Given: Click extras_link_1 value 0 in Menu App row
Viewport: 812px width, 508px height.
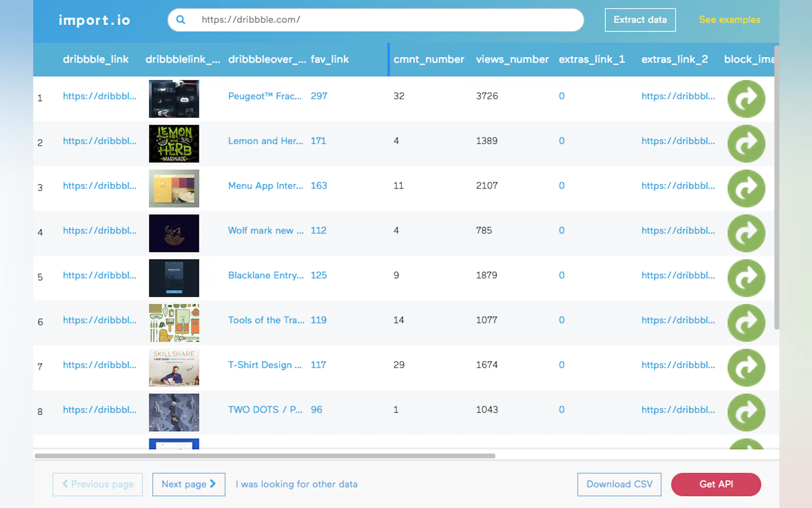Looking at the screenshot, I should pyautogui.click(x=562, y=186).
